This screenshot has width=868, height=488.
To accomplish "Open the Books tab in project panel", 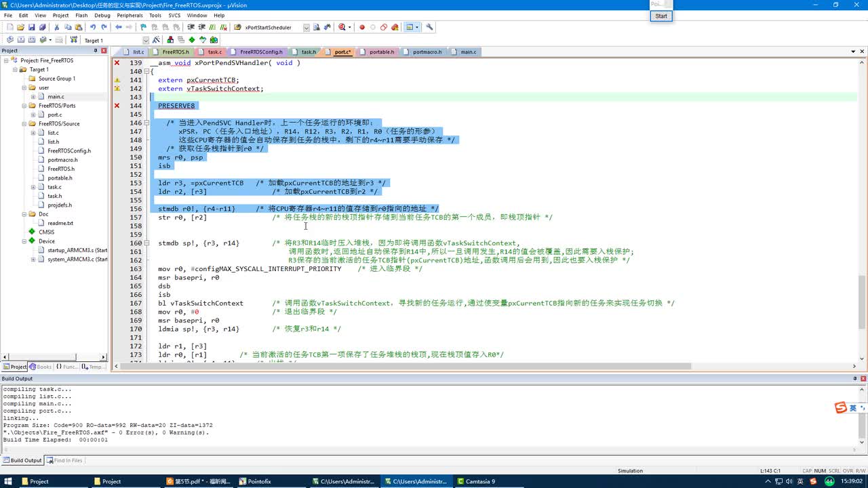I will (41, 367).
